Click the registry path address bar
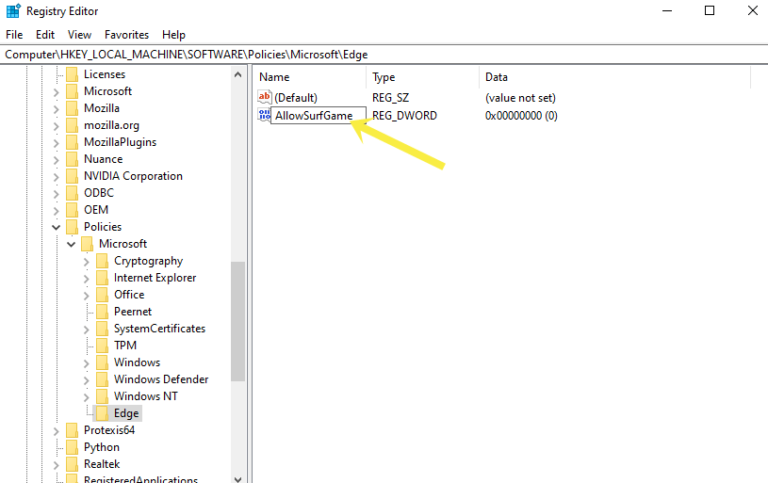 tap(384, 54)
